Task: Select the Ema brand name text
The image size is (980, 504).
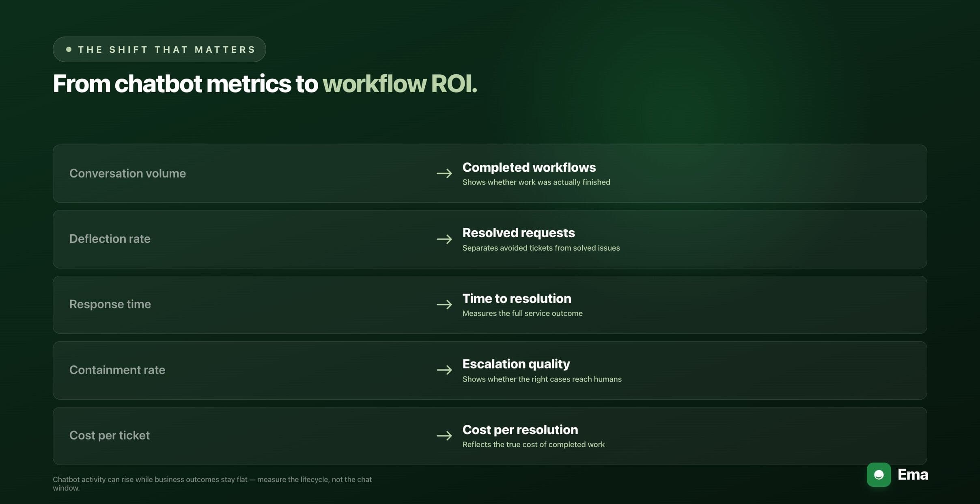Action: [913, 474]
